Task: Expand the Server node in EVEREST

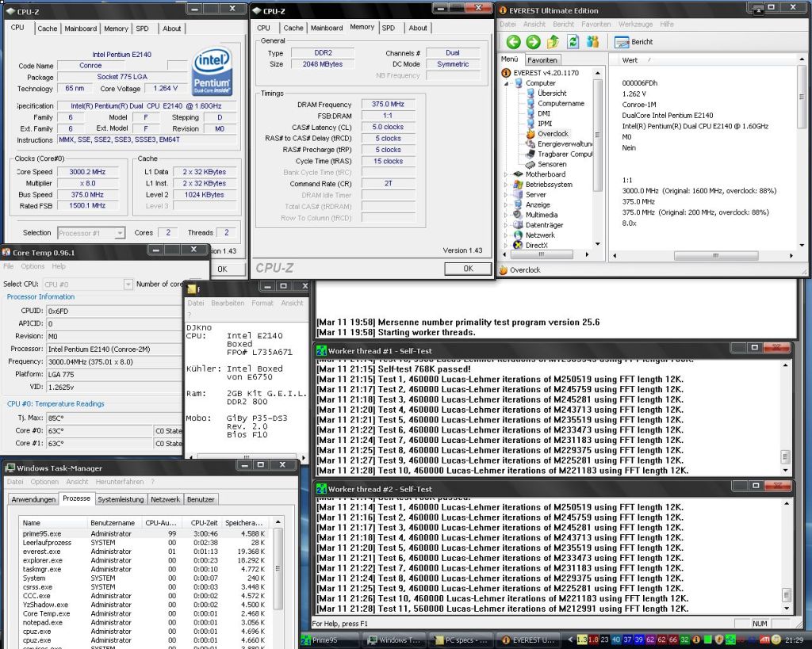Action: point(507,195)
